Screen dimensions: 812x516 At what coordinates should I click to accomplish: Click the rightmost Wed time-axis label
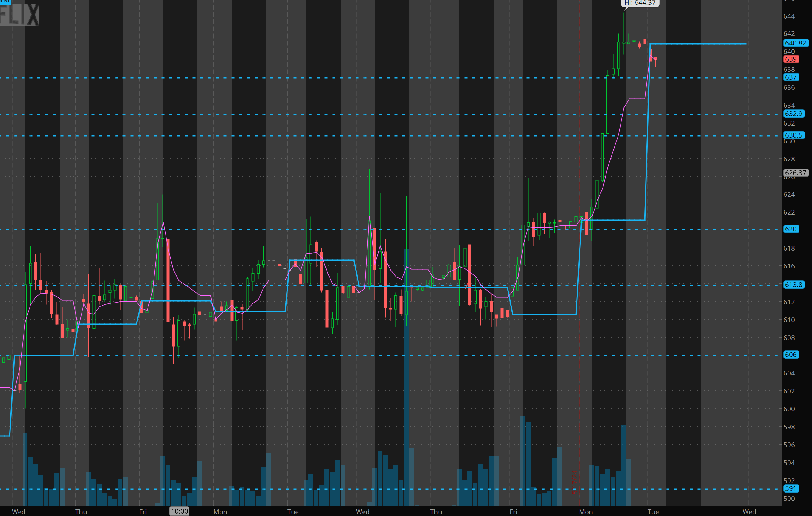click(749, 512)
